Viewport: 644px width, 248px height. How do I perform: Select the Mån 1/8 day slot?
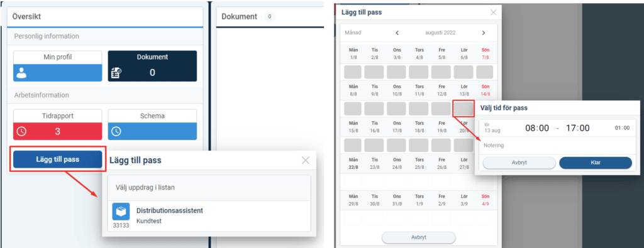[x=353, y=72]
